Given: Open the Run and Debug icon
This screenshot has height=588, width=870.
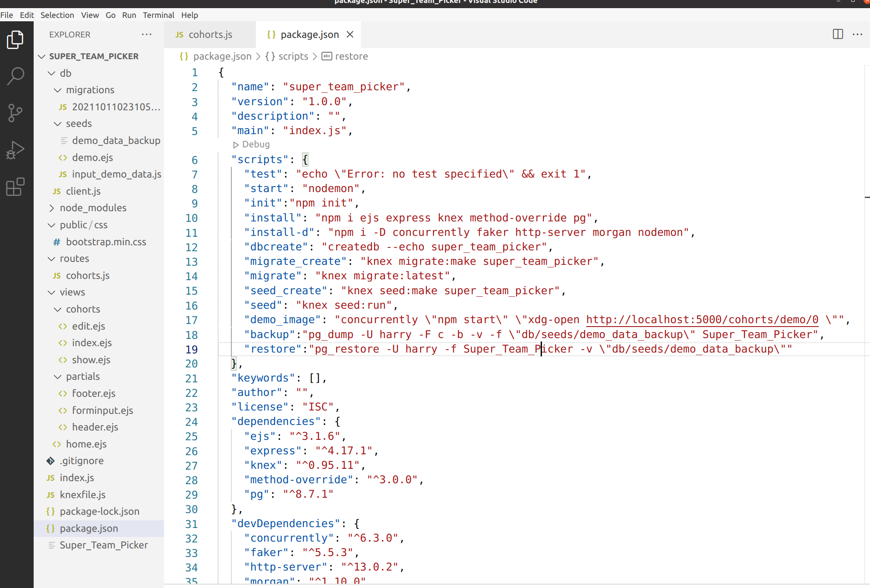Looking at the screenshot, I should pos(15,150).
